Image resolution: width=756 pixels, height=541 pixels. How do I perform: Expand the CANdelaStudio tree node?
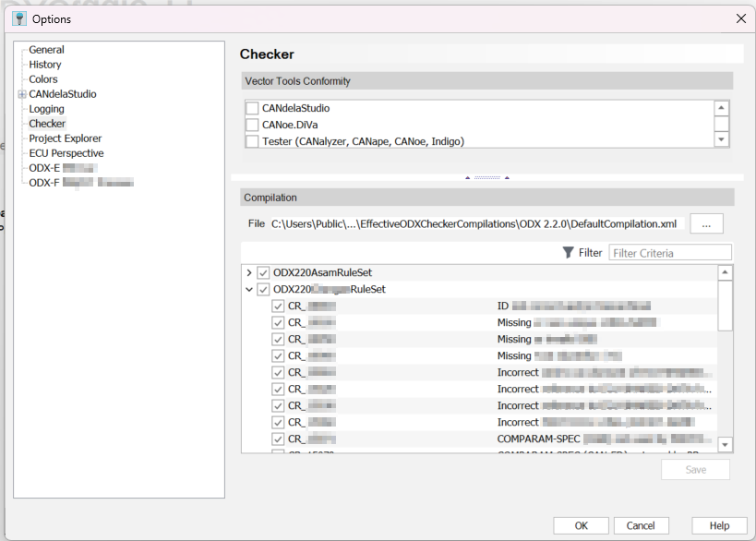coord(22,94)
